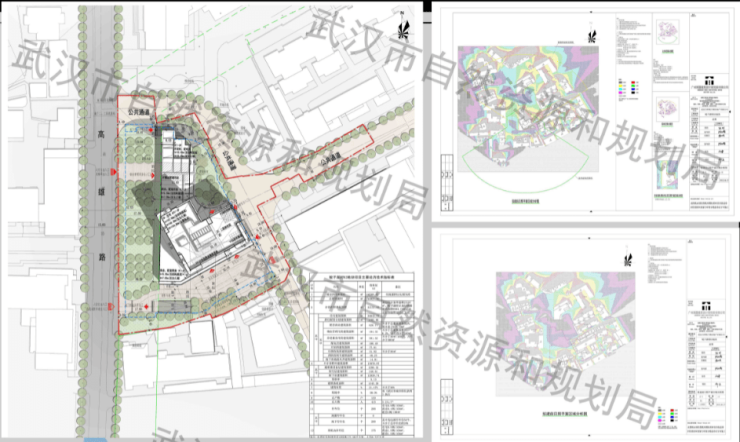Click the design firm logo in the upper sheet title block
740x442 pixels.
(708, 81)
